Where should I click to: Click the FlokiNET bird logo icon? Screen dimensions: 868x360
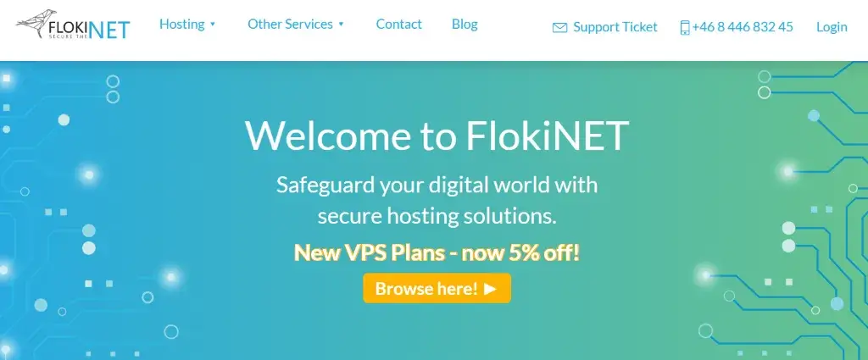38,22
